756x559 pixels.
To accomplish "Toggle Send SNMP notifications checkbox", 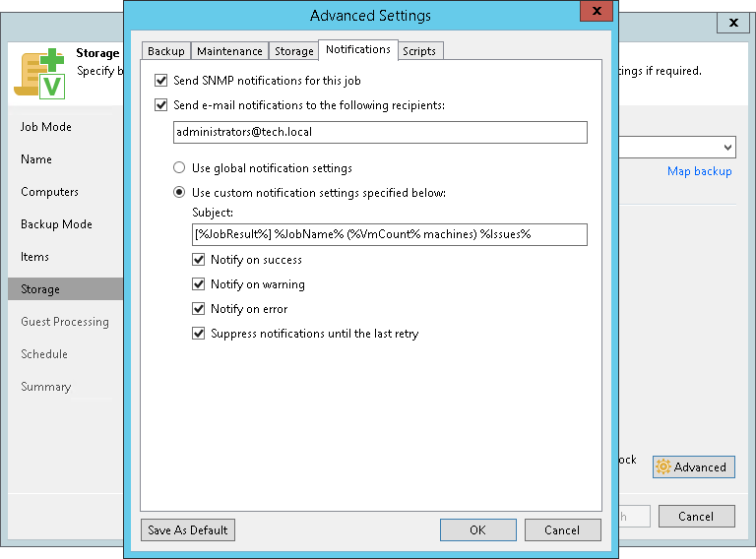I will 161,81.
